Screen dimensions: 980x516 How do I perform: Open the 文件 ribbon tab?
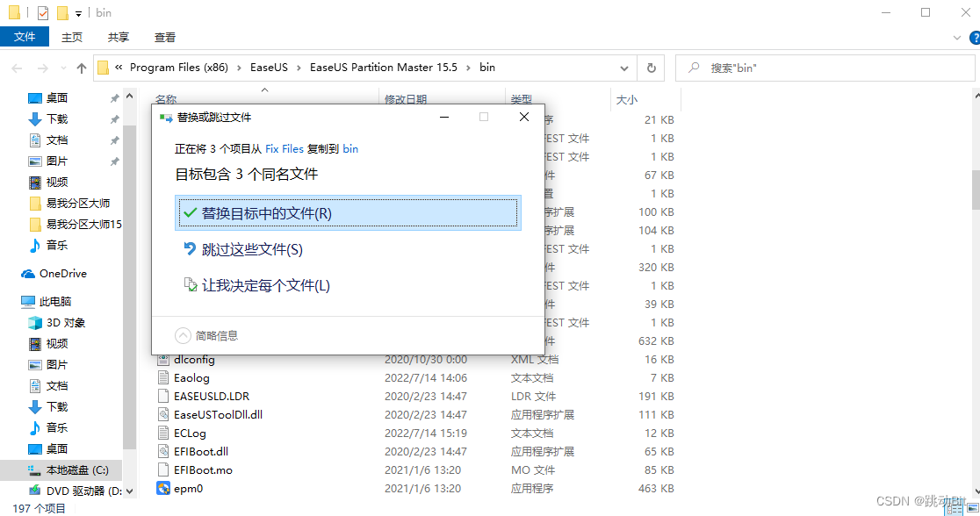point(25,37)
